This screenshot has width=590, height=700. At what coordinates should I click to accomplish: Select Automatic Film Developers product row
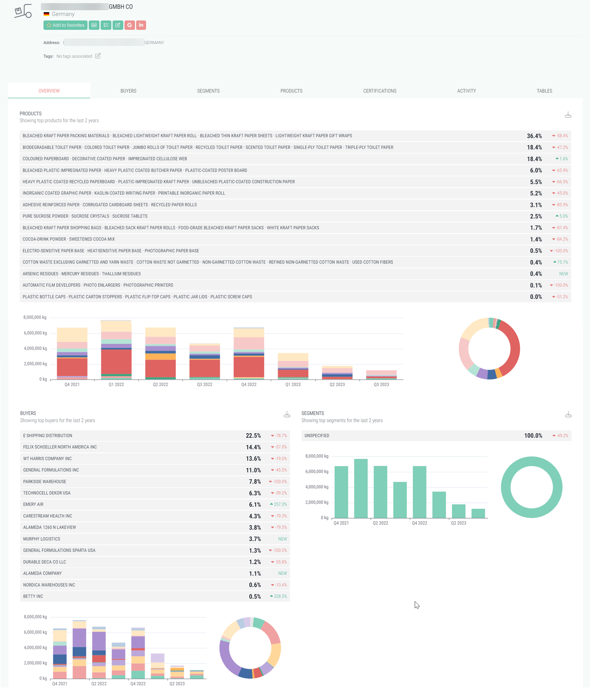pos(295,285)
